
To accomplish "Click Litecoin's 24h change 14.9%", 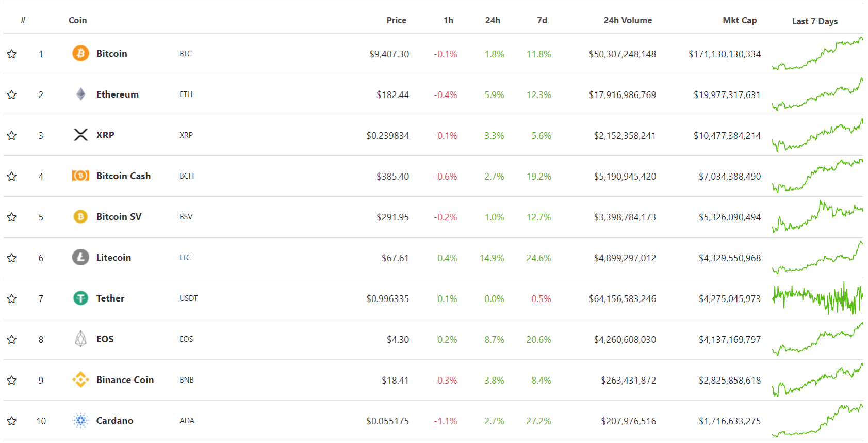I will pos(492,258).
